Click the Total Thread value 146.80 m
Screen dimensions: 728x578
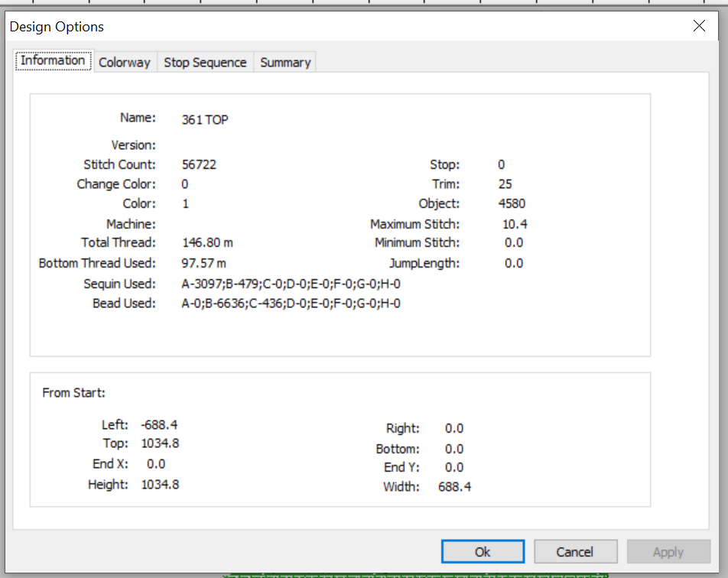pos(207,243)
